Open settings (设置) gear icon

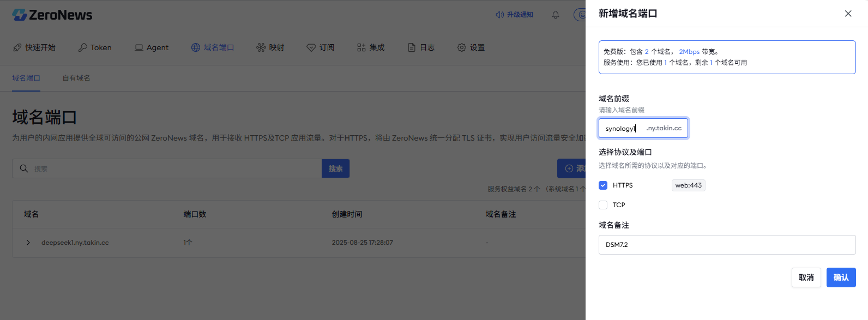pyautogui.click(x=462, y=47)
